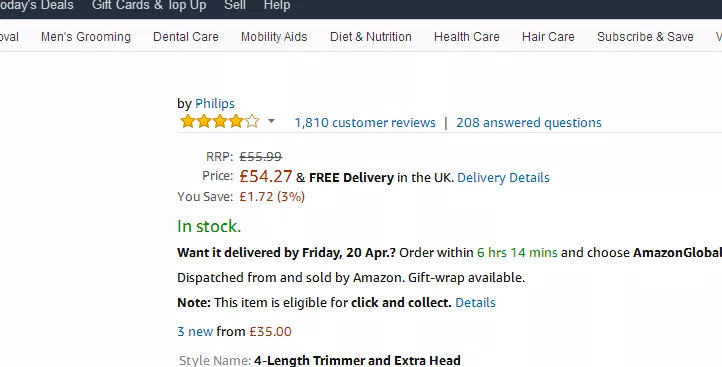View the 1,810 customer reviews
The height and width of the screenshot is (367, 722).
365,122
